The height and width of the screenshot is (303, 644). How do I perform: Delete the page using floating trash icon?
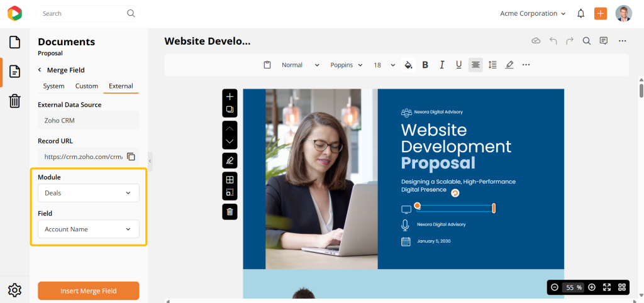230,212
